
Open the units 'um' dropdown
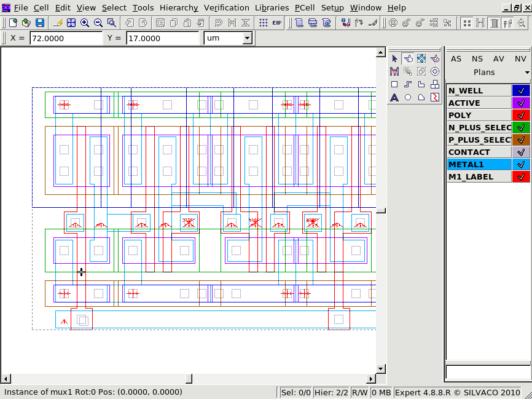(247, 38)
